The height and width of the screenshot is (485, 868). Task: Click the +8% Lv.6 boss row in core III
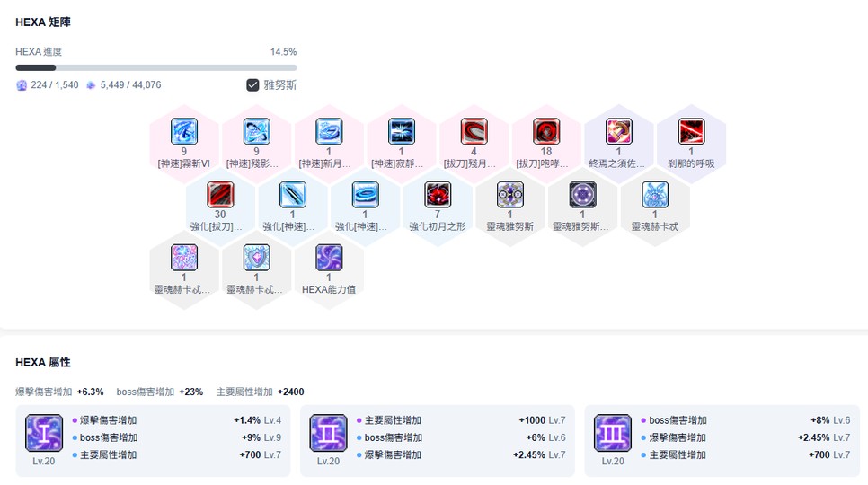[746, 420]
